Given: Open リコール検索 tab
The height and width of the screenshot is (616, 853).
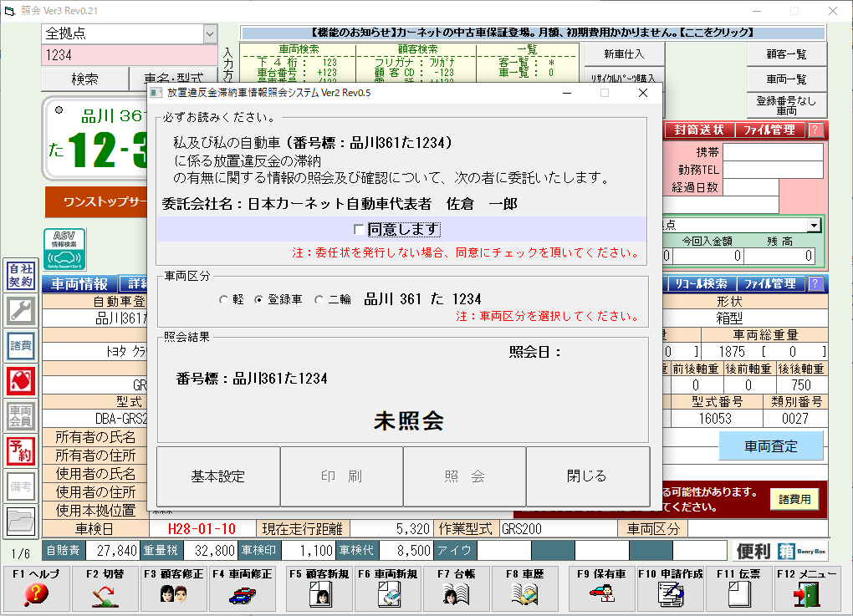Looking at the screenshot, I should 702,284.
